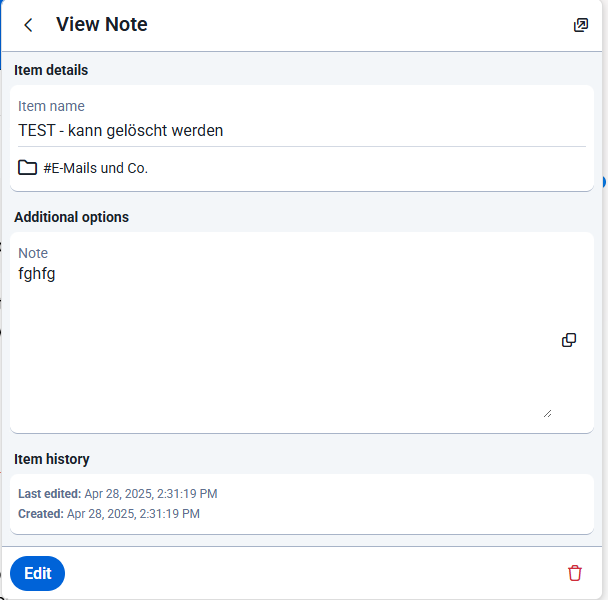Click the 'Note' field label
The image size is (608, 600).
click(33, 253)
